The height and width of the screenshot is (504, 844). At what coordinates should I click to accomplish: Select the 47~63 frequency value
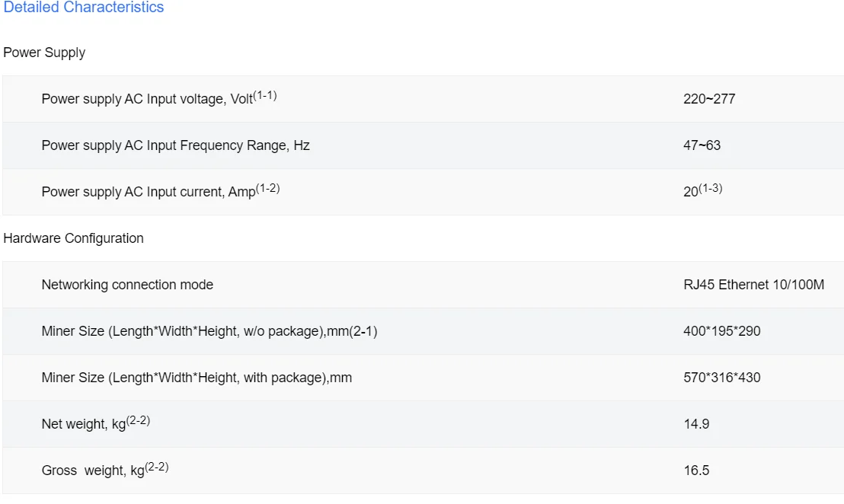point(702,145)
